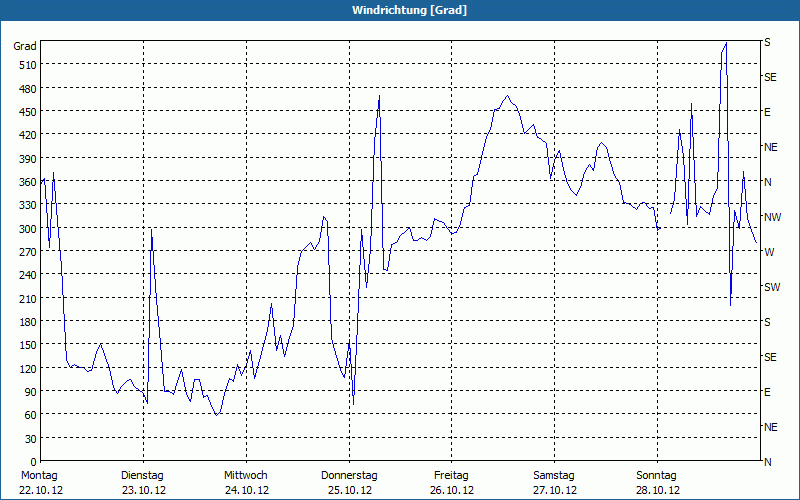
Task: Click the 0 y-axis origin label
Action: 34,462
